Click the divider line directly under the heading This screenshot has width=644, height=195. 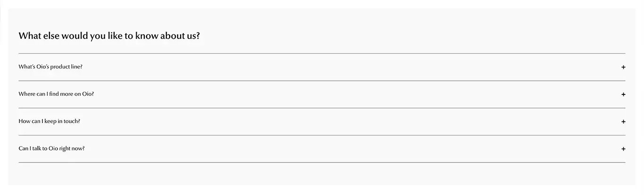(x=322, y=53)
